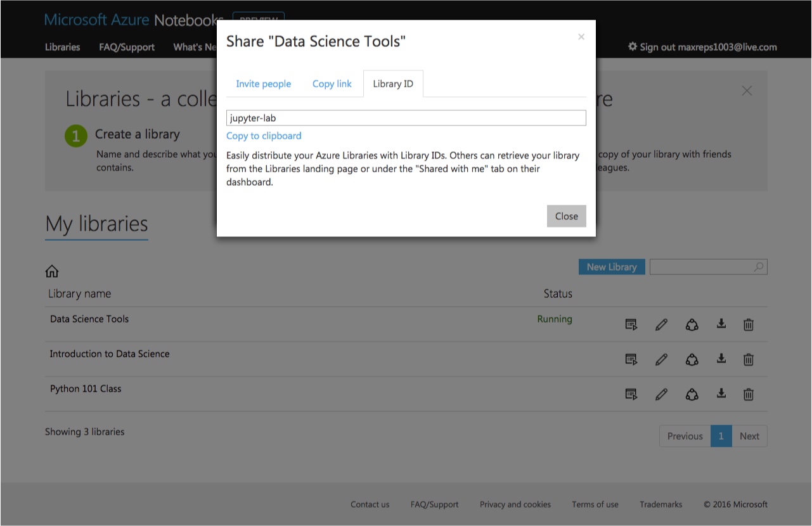The image size is (812, 526).
Task: Open FAQ/Support in the top navigation
Action: [x=127, y=47]
